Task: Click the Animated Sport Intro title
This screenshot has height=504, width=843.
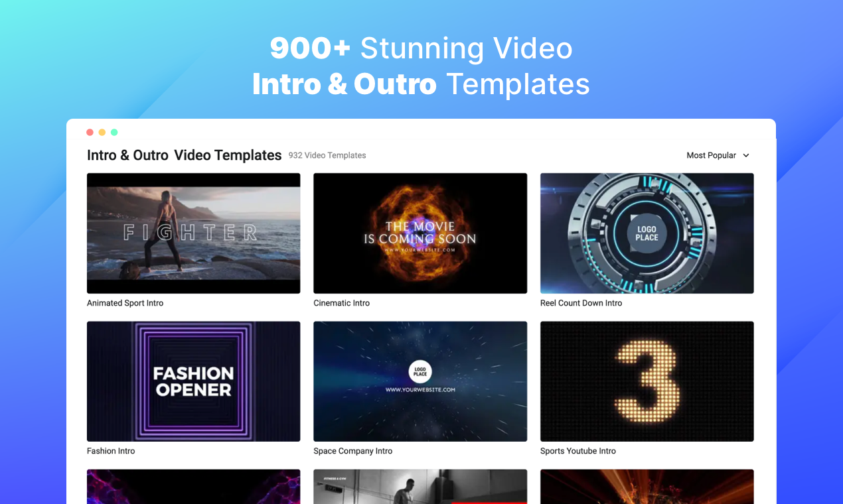Action: pyautogui.click(x=125, y=303)
